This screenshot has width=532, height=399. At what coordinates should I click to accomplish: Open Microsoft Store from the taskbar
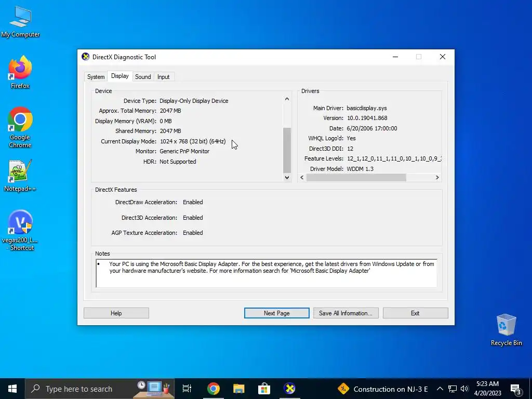pos(264,389)
